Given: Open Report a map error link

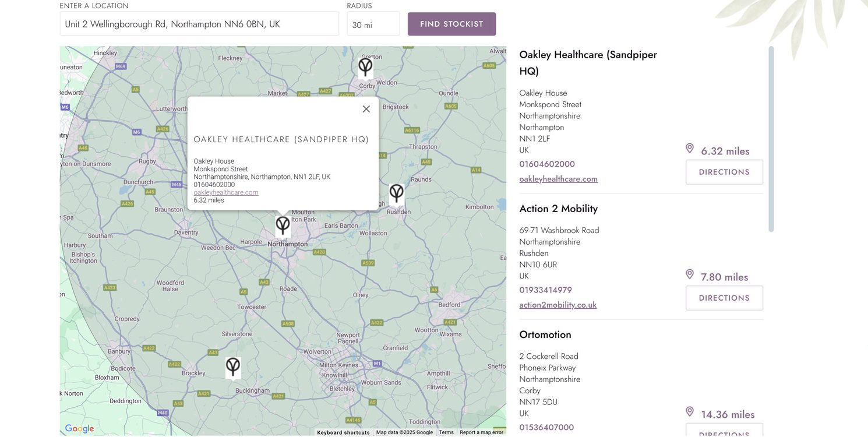Looking at the screenshot, I should [481, 432].
